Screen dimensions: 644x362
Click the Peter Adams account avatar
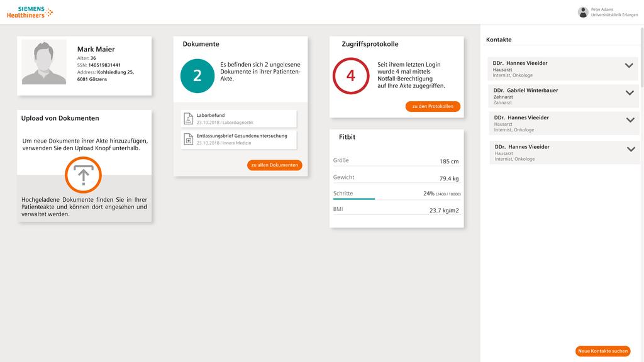click(x=582, y=11)
